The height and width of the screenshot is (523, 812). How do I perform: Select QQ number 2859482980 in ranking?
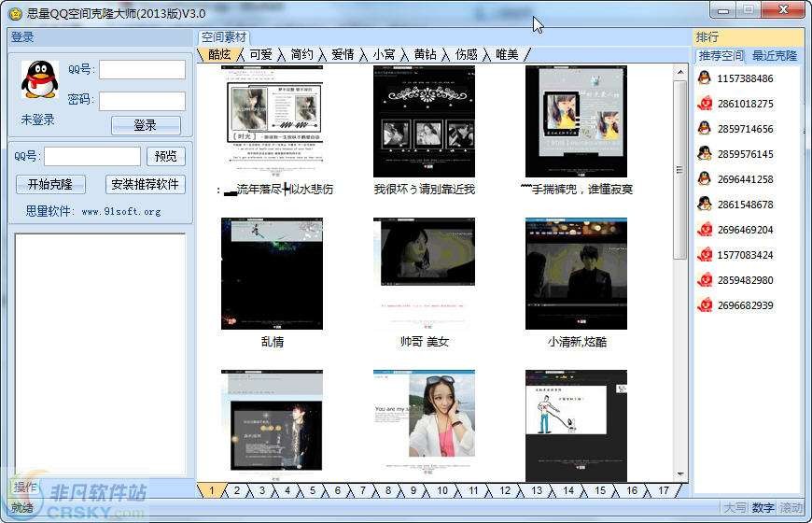click(745, 280)
